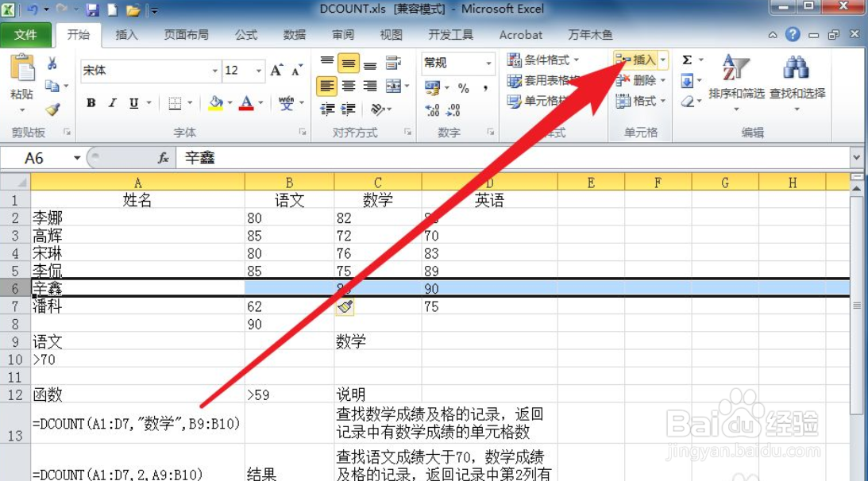Click the Copy icon in Clipboard group
Screen dimensions: 868x481
51,87
